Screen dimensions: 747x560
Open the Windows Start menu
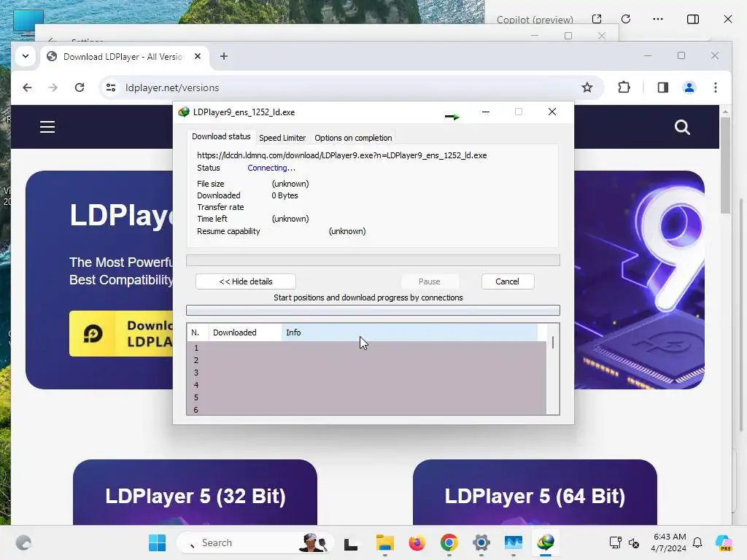158,542
